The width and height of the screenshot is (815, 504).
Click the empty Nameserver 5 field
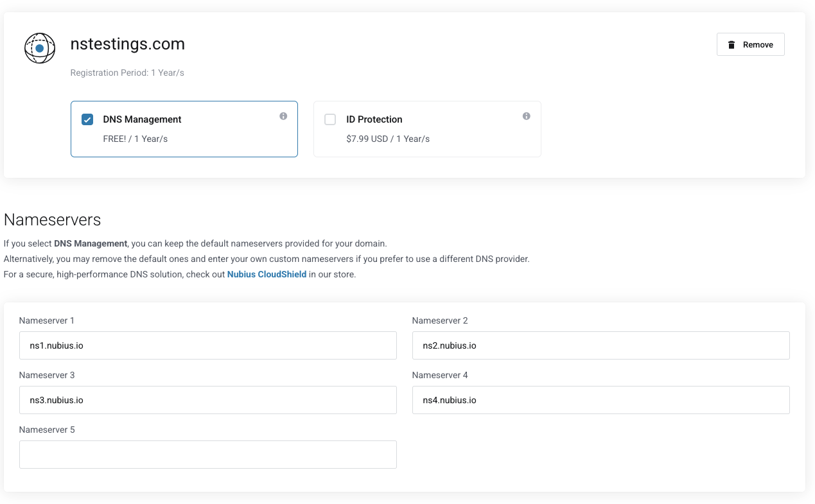(x=207, y=455)
